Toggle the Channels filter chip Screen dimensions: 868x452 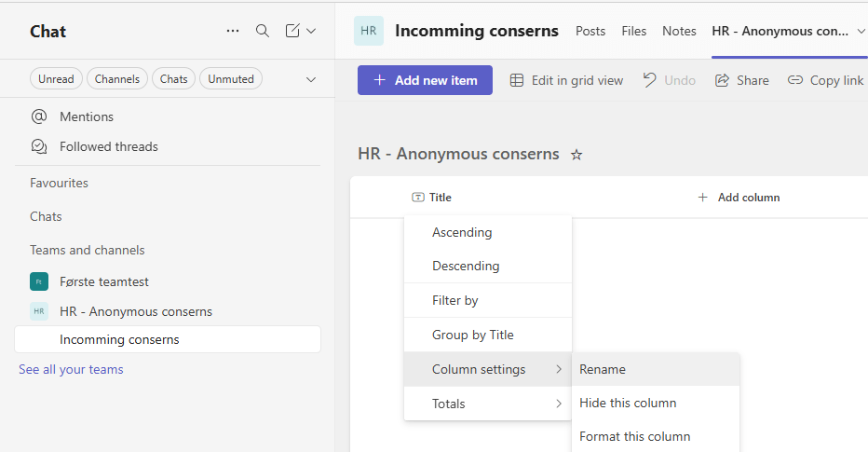point(117,79)
